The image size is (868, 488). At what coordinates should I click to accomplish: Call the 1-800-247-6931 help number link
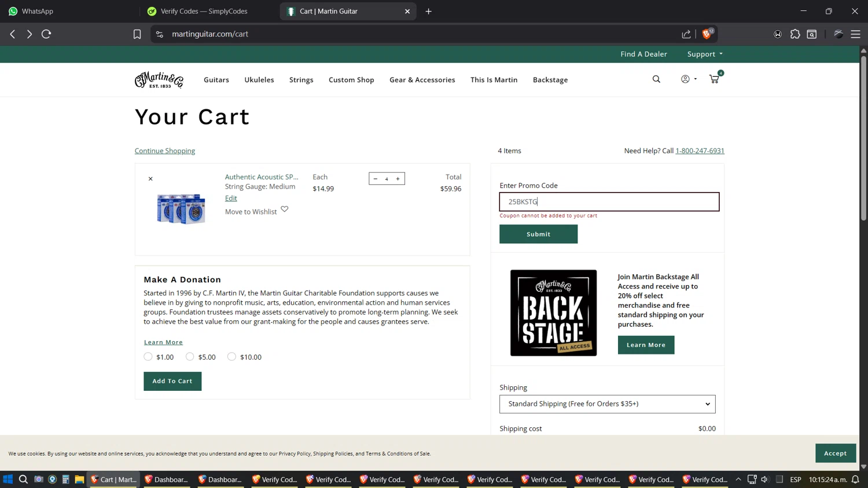(700, 151)
